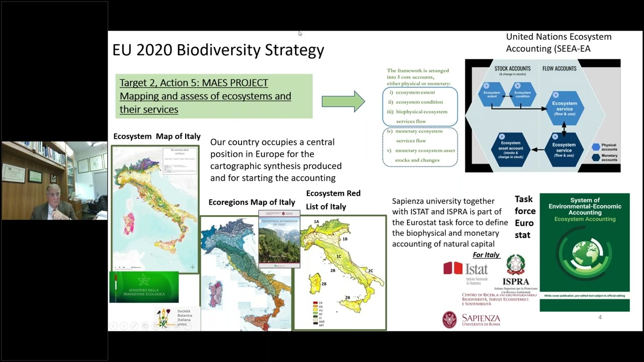Viewport: 644px width, 362px height.
Task: Click the Ecosystem extent hexagon
Action: point(492,95)
